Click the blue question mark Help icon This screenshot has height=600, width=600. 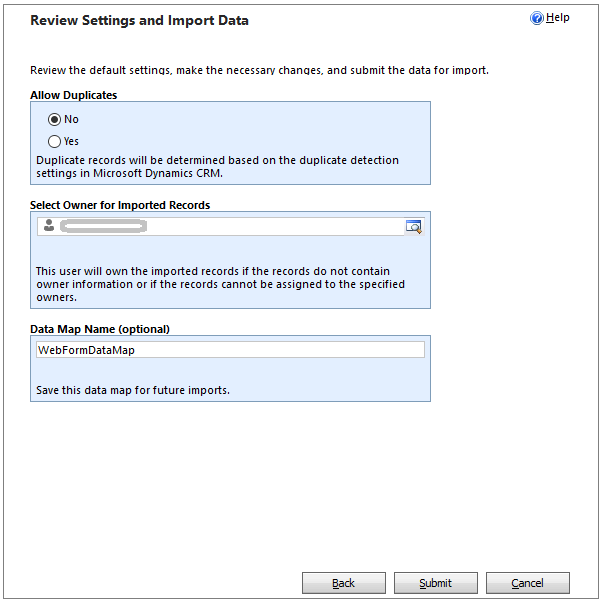pyautogui.click(x=536, y=18)
